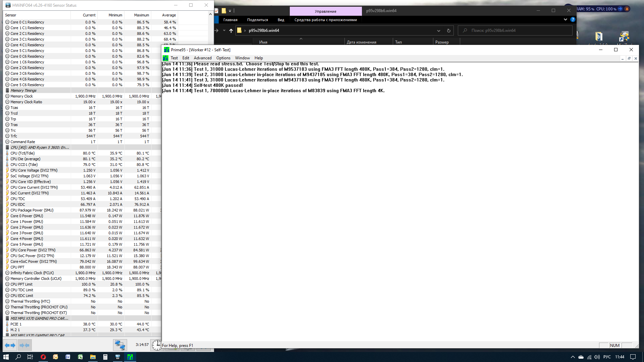Sort by the Maximum column header
Screen dimensions: 644x362
click(x=141, y=15)
